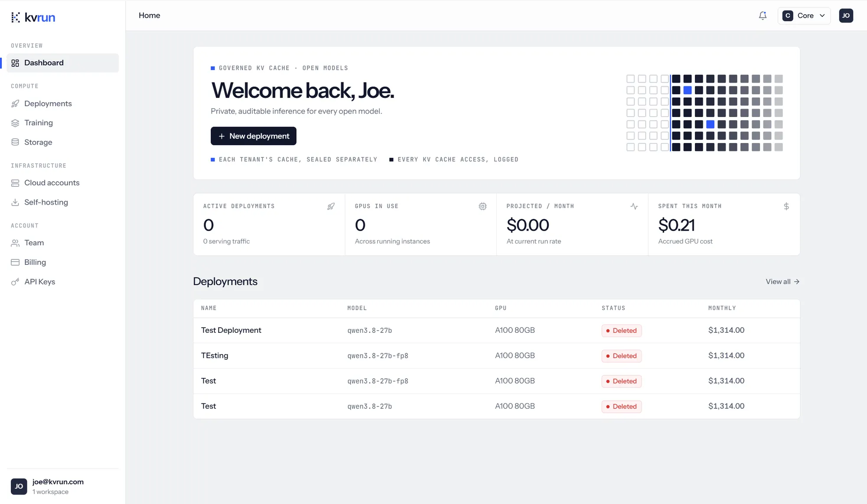This screenshot has height=504, width=867.
Task: Open the JO avatar menu in header
Action: click(x=846, y=16)
